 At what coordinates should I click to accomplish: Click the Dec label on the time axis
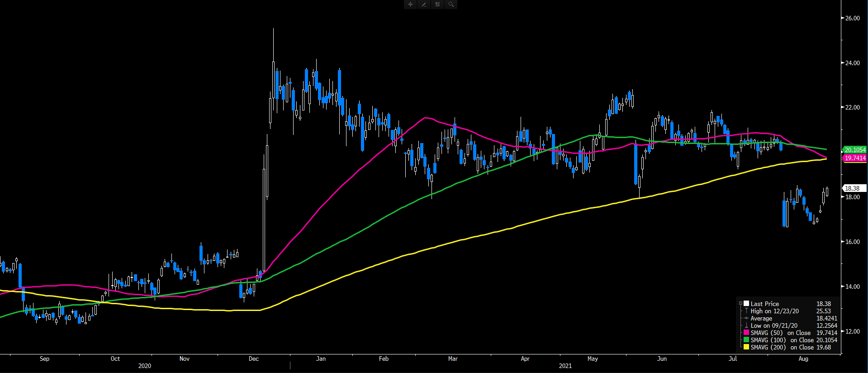[x=254, y=359]
